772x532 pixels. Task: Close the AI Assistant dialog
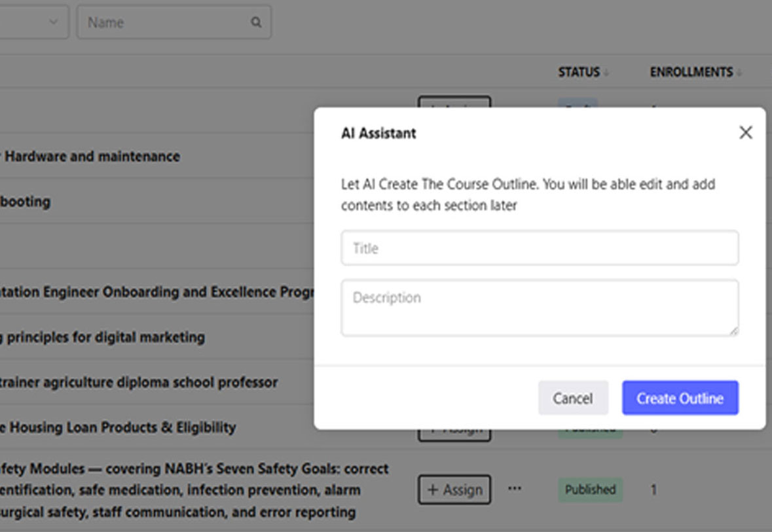click(x=745, y=133)
